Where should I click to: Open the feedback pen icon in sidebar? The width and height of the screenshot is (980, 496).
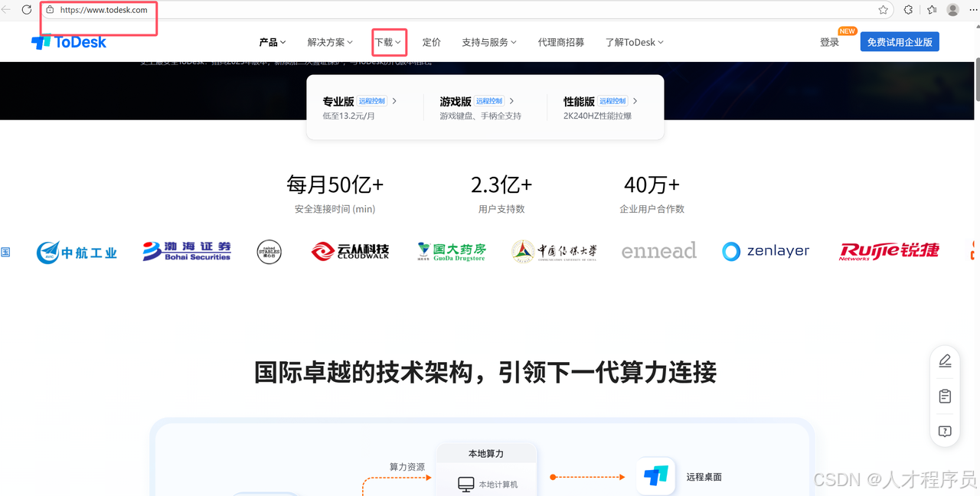coord(945,361)
